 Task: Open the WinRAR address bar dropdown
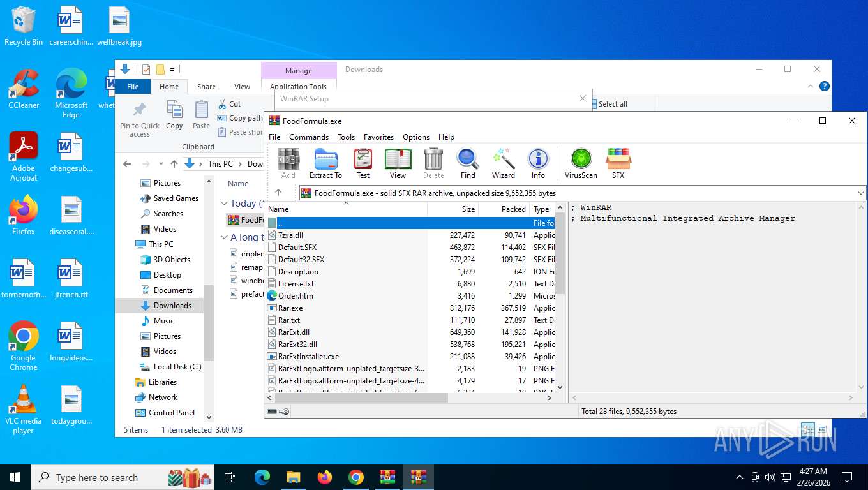pyautogui.click(x=861, y=193)
